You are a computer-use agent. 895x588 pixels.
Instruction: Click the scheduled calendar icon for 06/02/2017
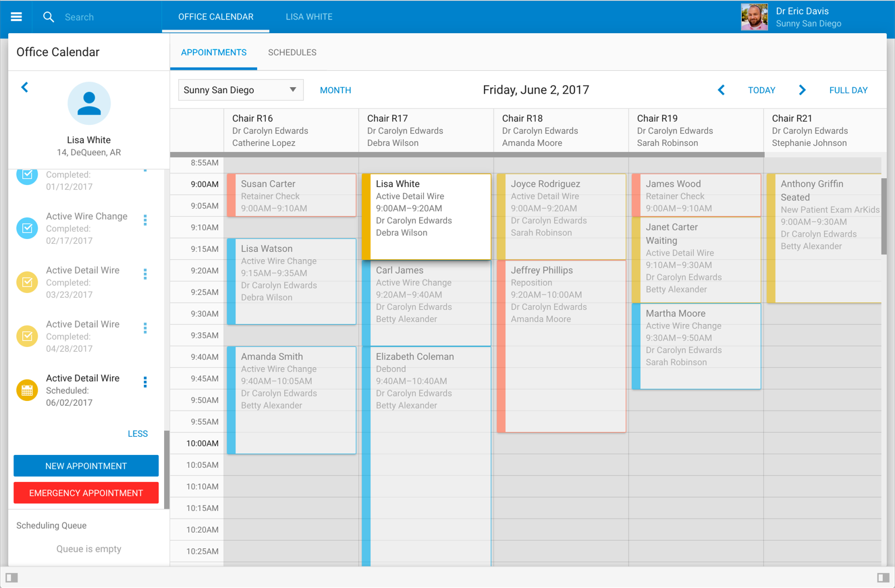(27, 390)
